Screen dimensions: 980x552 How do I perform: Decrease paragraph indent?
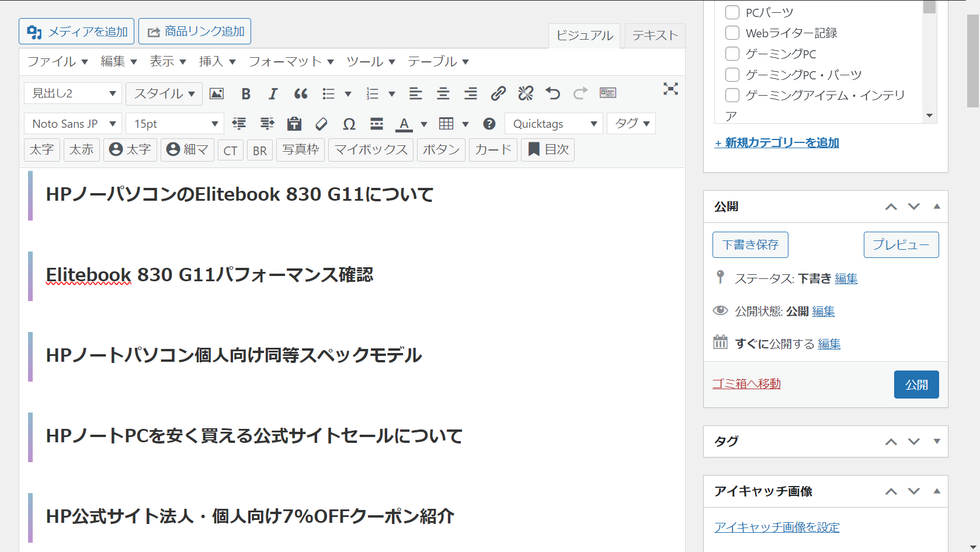(x=239, y=124)
